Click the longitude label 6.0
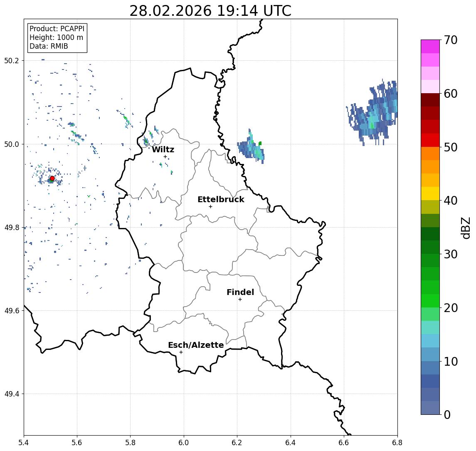Viewport: 476px width, 451px height. pos(184,443)
